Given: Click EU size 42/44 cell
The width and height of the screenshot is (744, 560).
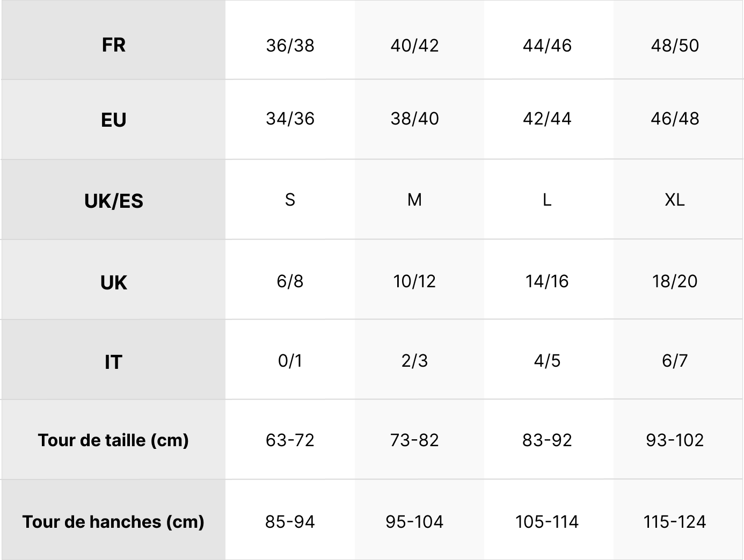Looking at the screenshot, I should [x=547, y=119].
